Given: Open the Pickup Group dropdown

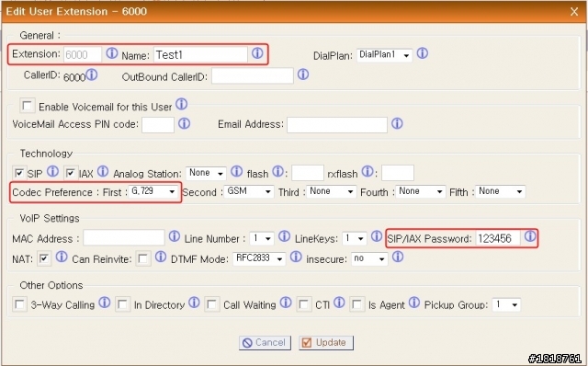Looking at the screenshot, I should coord(506,304).
